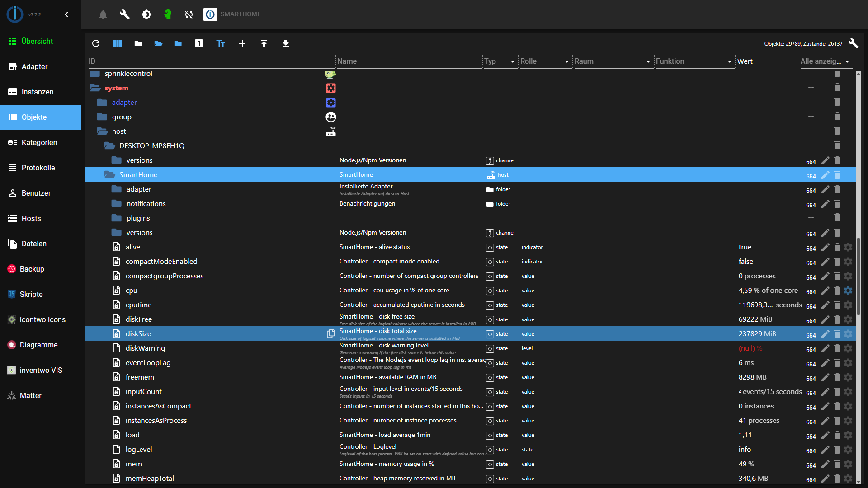This screenshot has height=488, width=868.
Task: Expand the plugins folder
Action: (117, 218)
